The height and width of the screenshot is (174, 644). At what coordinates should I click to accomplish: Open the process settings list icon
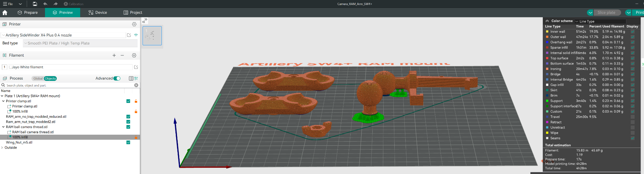(x=131, y=78)
